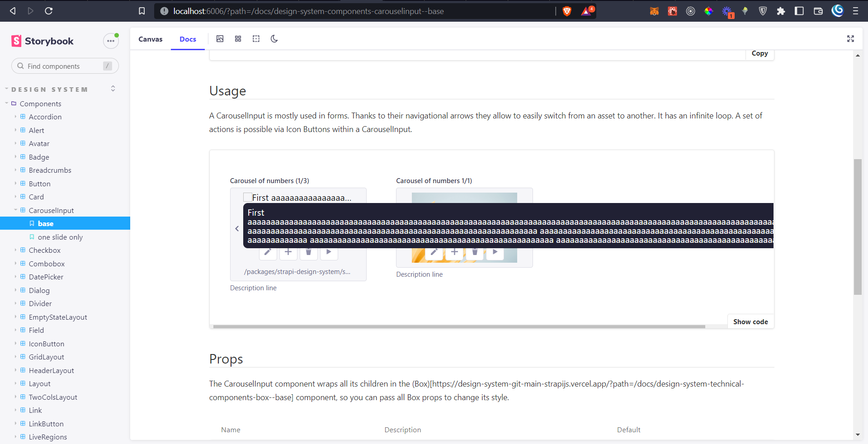Check the checkbox next to First slide

pyautogui.click(x=247, y=197)
